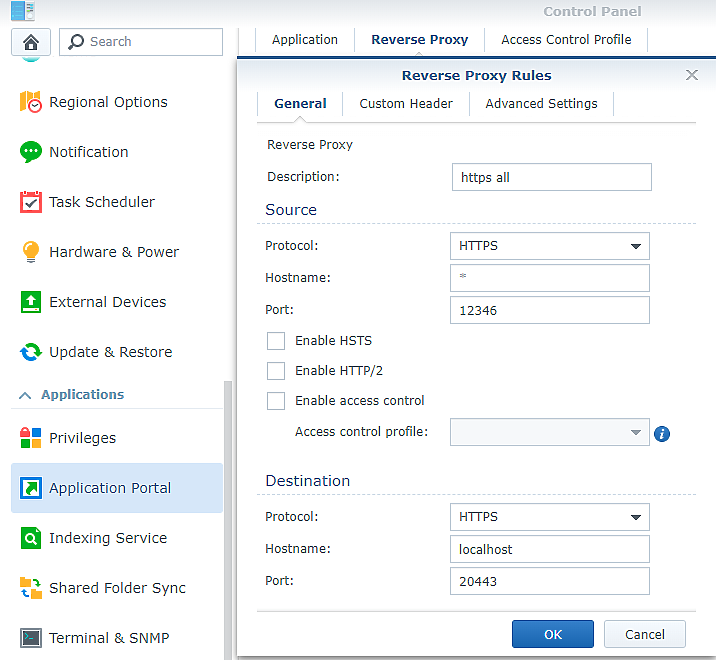Click the Applications section heading text
The image size is (716, 660).
[x=83, y=395]
